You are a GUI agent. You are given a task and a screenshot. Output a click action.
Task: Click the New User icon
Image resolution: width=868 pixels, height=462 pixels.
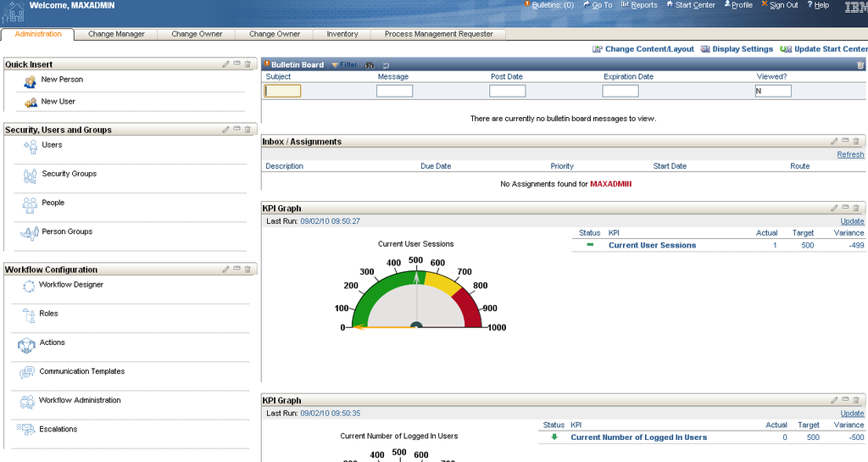point(31,103)
